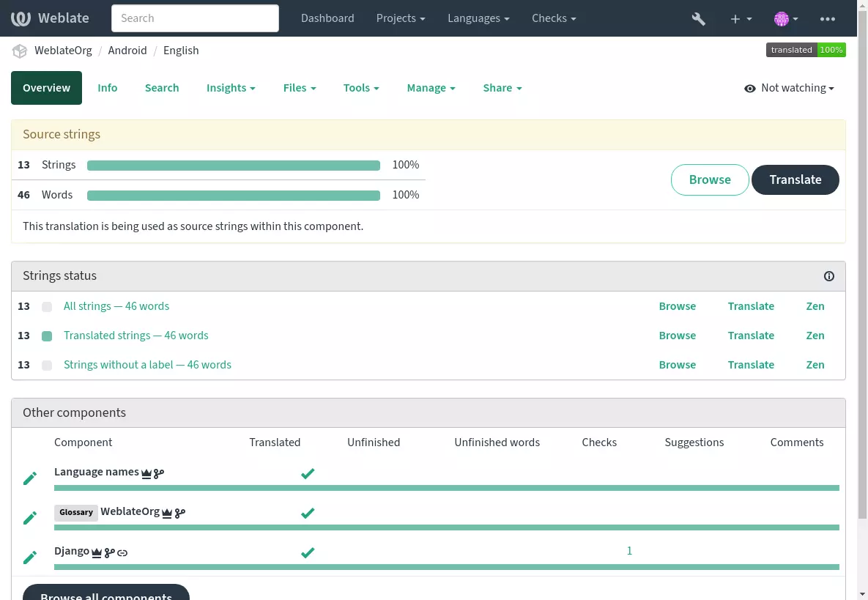Open the Django component
The height and width of the screenshot is (600, 868).
coord(71,552)
